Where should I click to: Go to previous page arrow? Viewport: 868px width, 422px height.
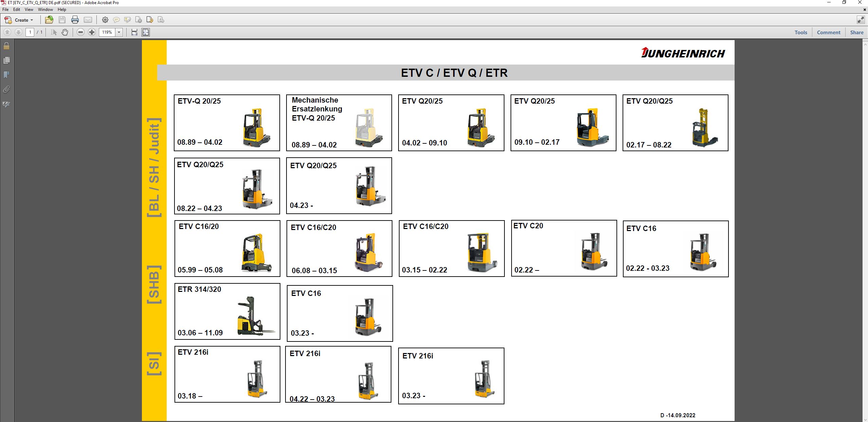click(7, 32)
